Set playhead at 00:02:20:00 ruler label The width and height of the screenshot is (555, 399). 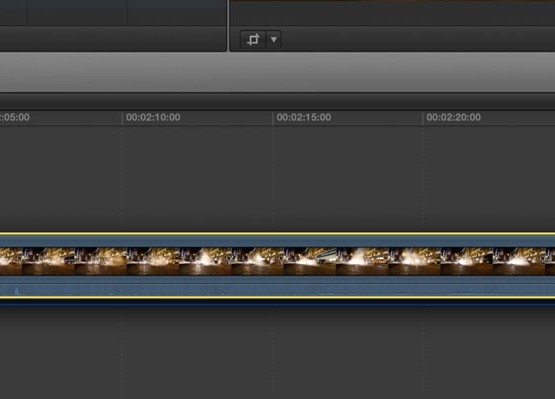pyautogui.click(x=453, y=117)
